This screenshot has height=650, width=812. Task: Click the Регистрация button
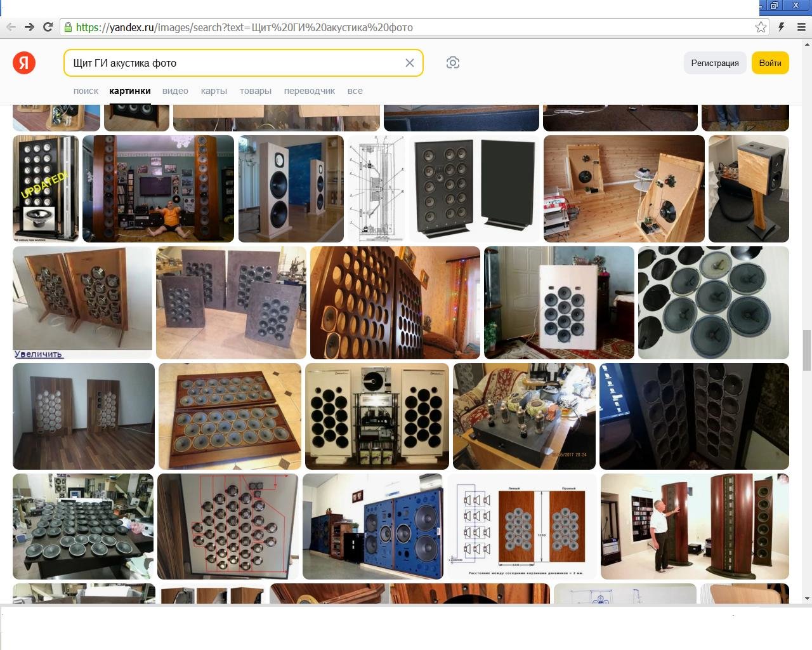[x=715, y=63]
